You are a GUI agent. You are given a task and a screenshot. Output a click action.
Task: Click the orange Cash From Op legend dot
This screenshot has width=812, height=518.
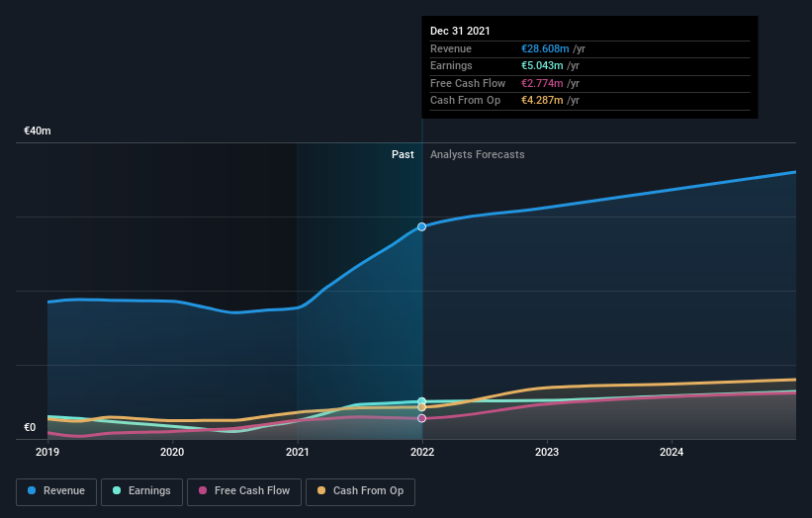[x=321, y=490]
